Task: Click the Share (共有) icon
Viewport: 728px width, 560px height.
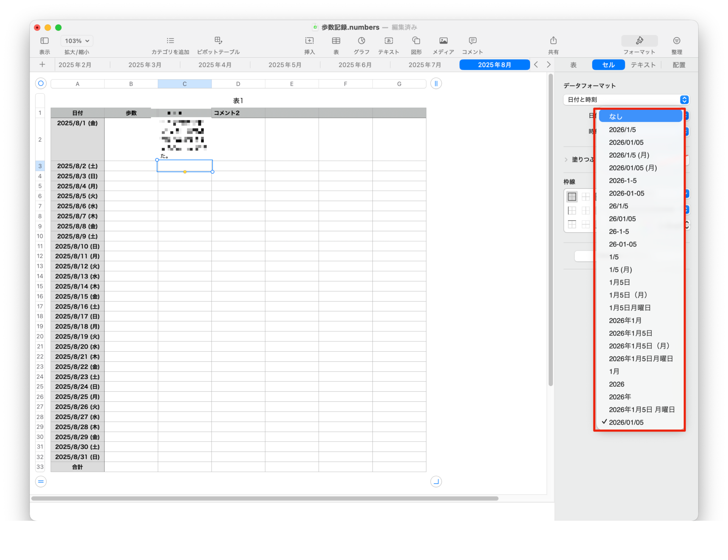Action: pyautogui.click(x=553, y=41)
